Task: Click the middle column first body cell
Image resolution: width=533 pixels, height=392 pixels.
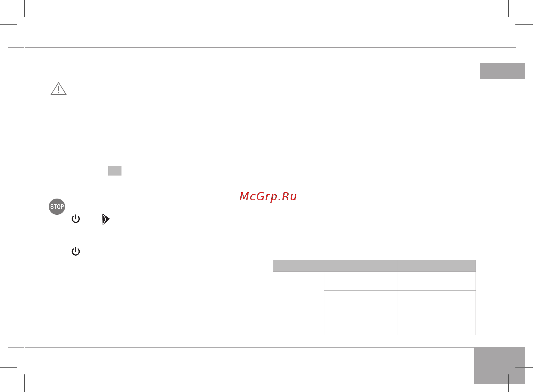Action: coord(361,281)
